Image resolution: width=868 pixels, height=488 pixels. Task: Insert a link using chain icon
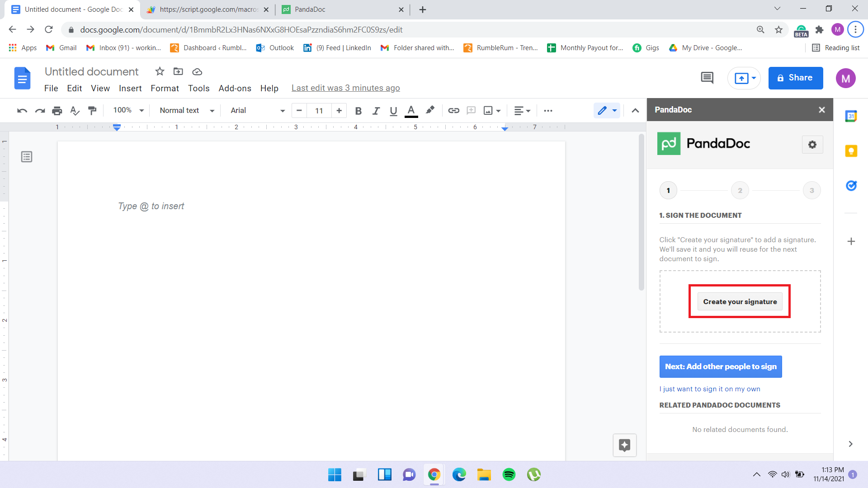coord(453,111)
